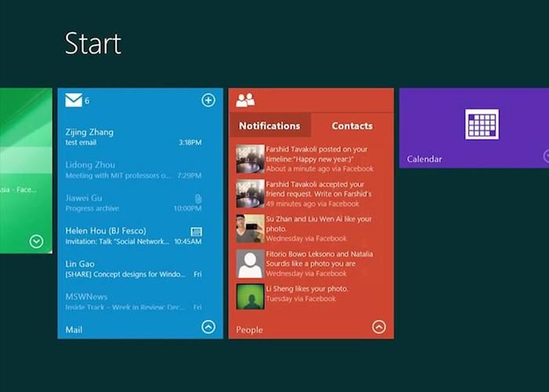549x392 pixels.
Task: Click the Calendar tile label
Action: tap(424, 159)
